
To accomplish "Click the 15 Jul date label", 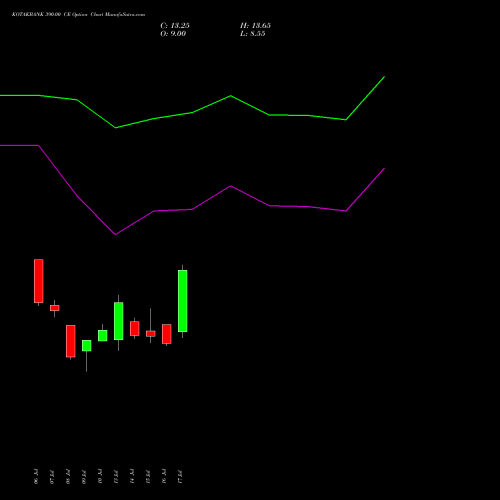I will pyautogui.click(x=148, y=476).
